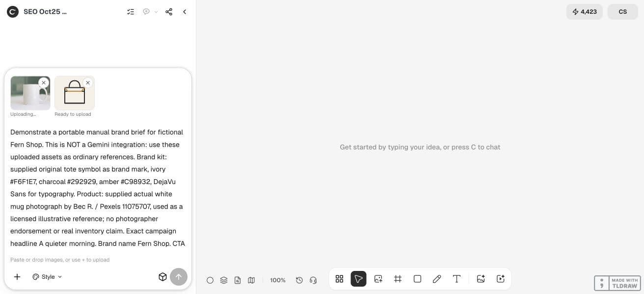The width and height of the screenshot is (644, 294).
Task: Click the app logo beside SEO Oct25
Action: 13,12
